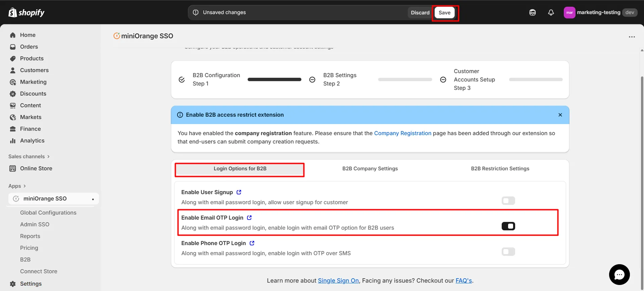The image size is (644, 291).
Task: Open Enable Phone OTP Login external link icon
Action: tap(252, 243)
